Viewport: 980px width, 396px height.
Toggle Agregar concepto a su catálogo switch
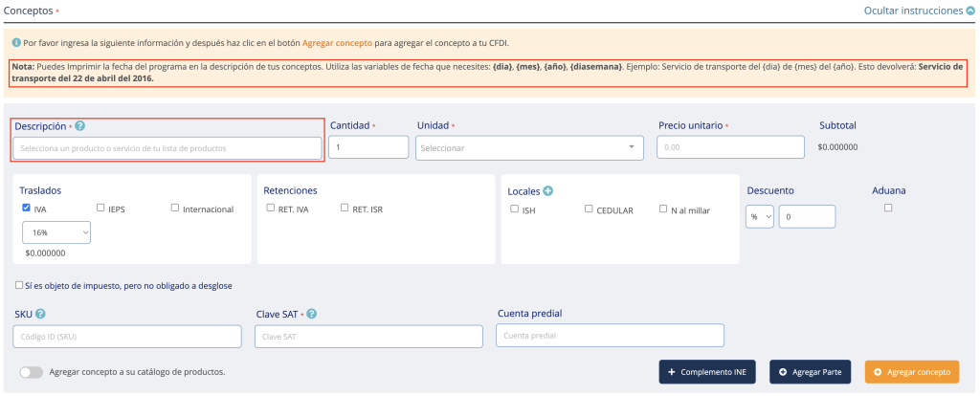(x=32, y=372)
